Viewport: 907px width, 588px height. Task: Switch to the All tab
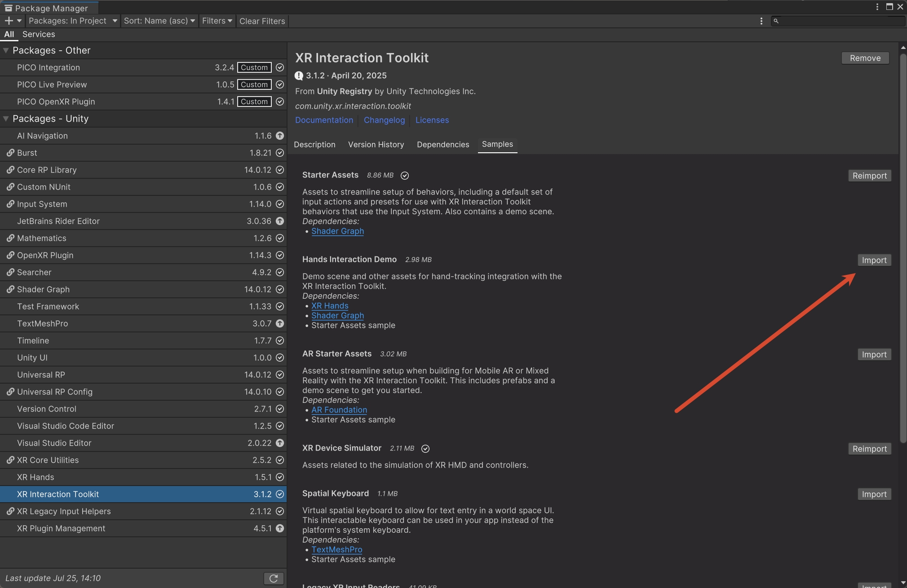(x=9, y=34)
